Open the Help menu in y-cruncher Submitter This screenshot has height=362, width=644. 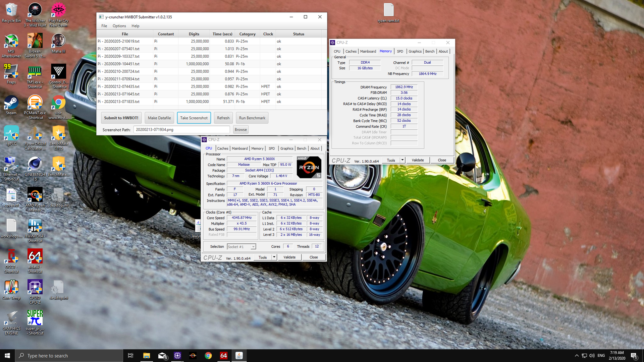pyautogui.click(x=135, y=26)
